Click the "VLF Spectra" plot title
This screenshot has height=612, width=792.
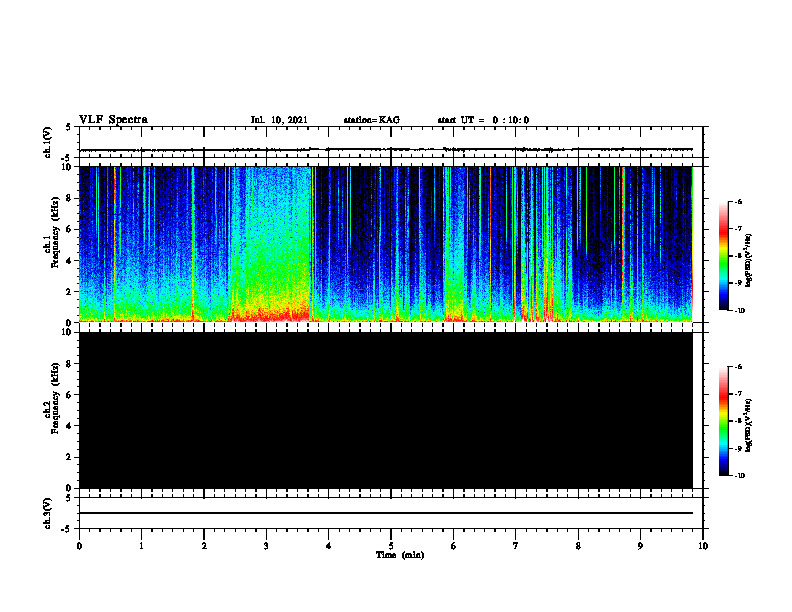113,120
